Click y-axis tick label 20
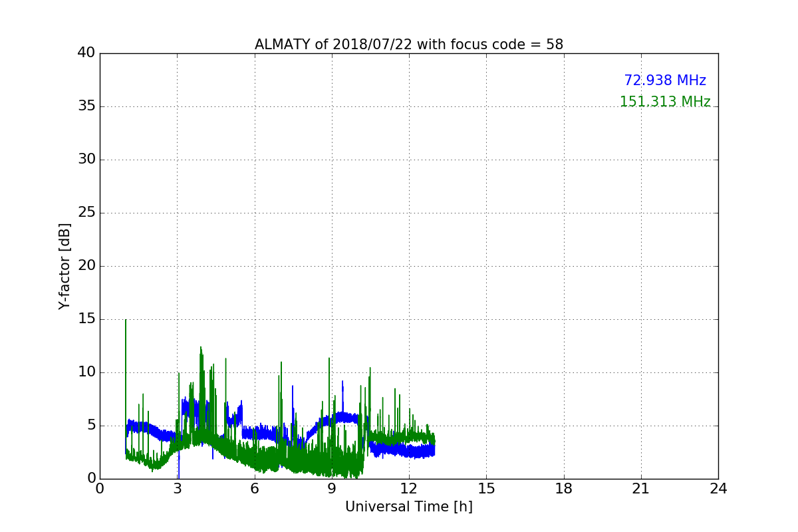Screen dimensions: 798x532 (86, 266)
